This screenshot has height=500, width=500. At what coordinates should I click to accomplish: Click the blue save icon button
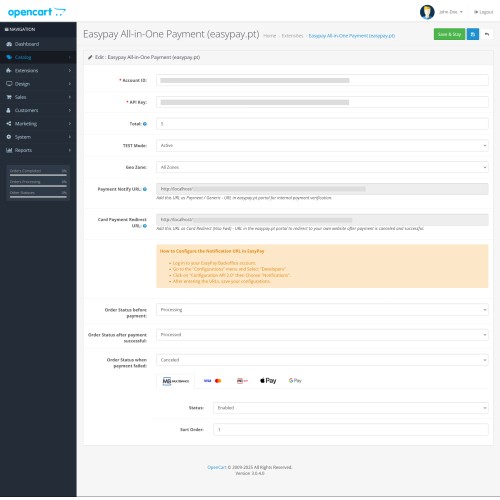tap(473, 34)
